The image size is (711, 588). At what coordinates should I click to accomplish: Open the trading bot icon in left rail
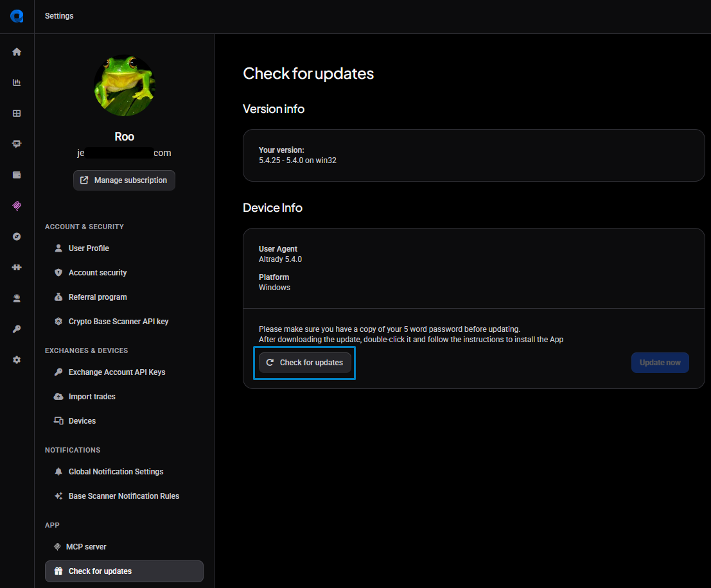[17, 144]
